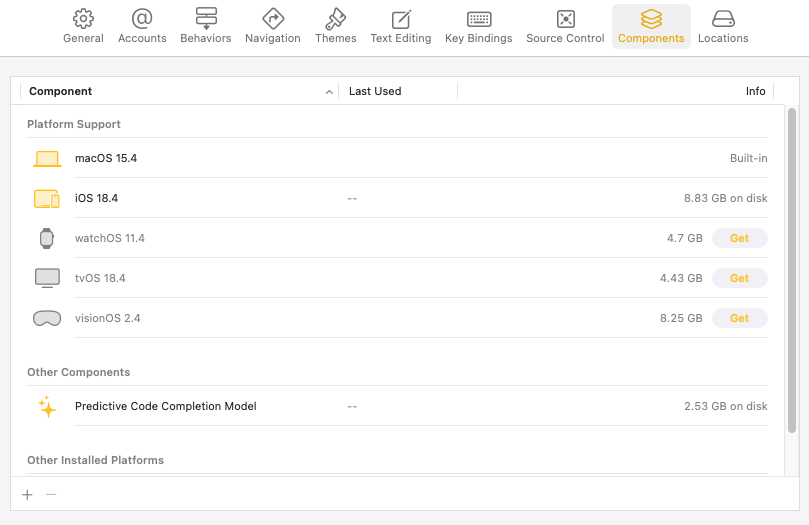
Task: Click the 4.7 GB size value
Action: [685, 238]
